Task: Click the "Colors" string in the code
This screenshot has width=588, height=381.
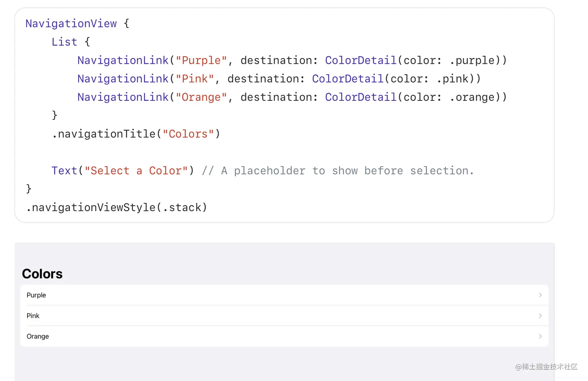Action: 188,134
